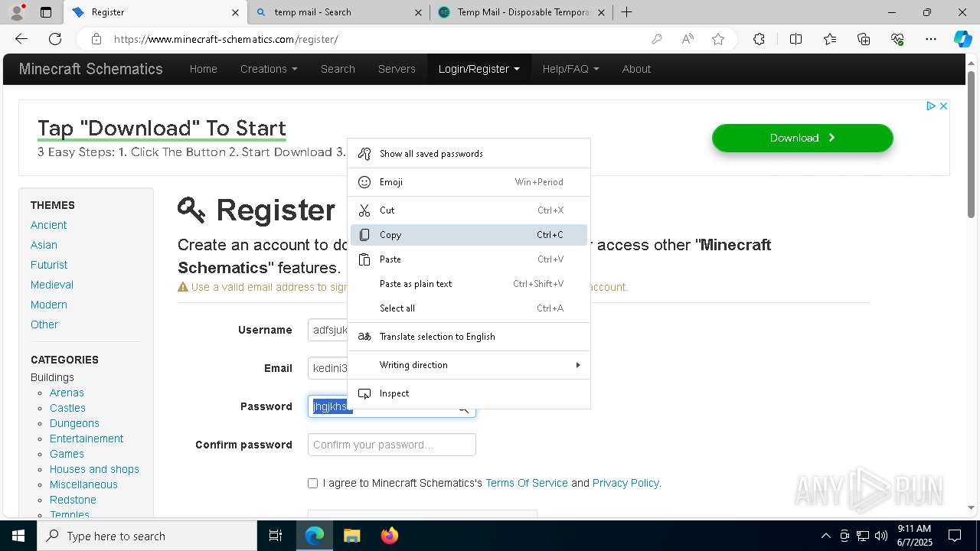This screenshot has width=980, height=551.
Task: Click Translate selection to English
Action: [x=469, y=337]
